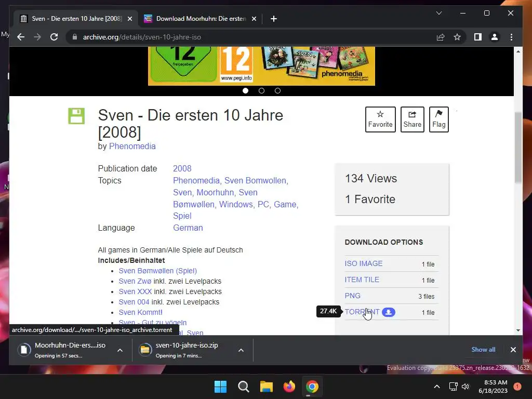Click the TORRENT download link

point(362,312)
